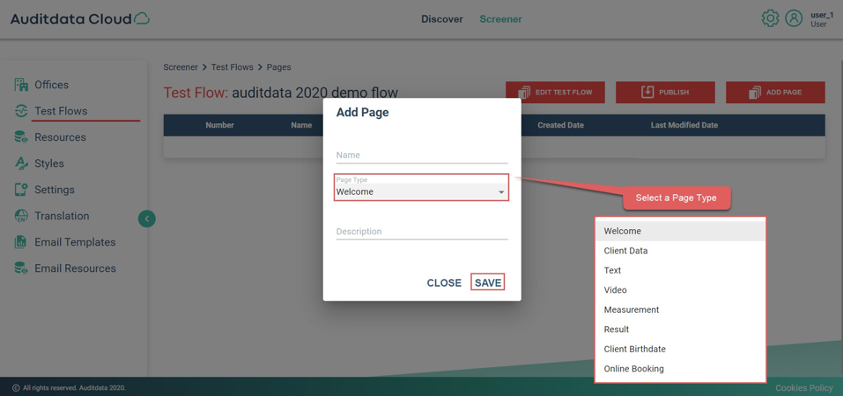This screenshot has width=843, height=397.
Task: Open Settings in the sidebar
Action: pos(54,189)
